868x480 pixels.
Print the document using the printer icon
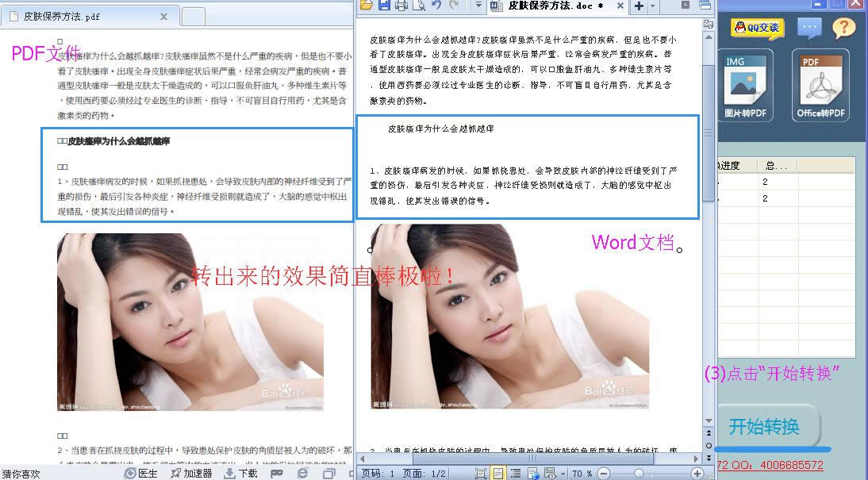pos(401,6)
